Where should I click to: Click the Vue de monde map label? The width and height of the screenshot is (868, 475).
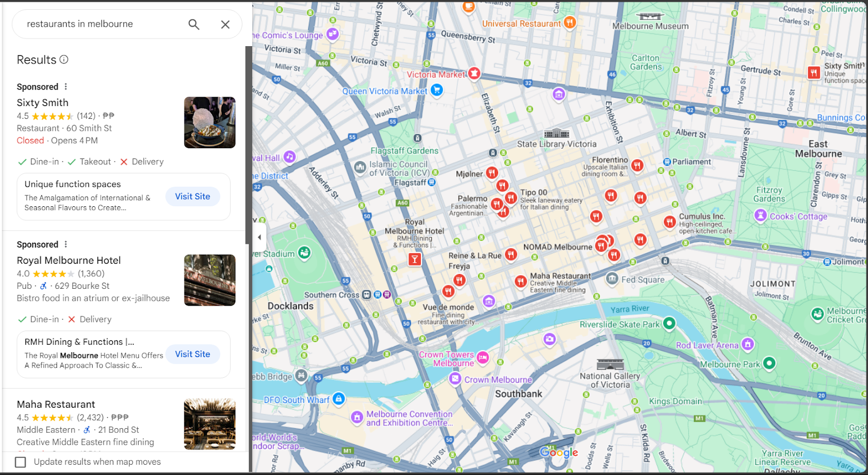[x=449, y=307]
